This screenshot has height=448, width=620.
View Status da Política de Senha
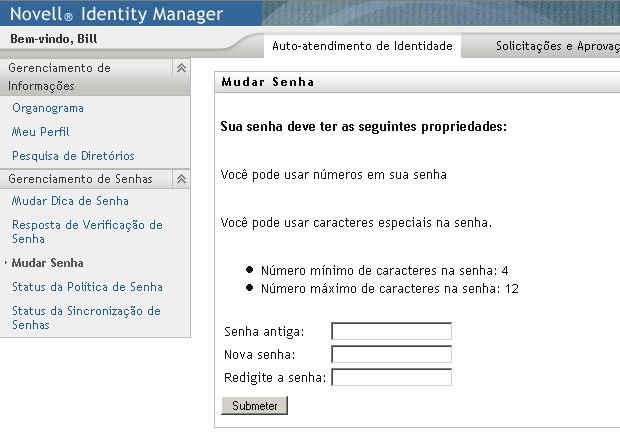point(87,287)
